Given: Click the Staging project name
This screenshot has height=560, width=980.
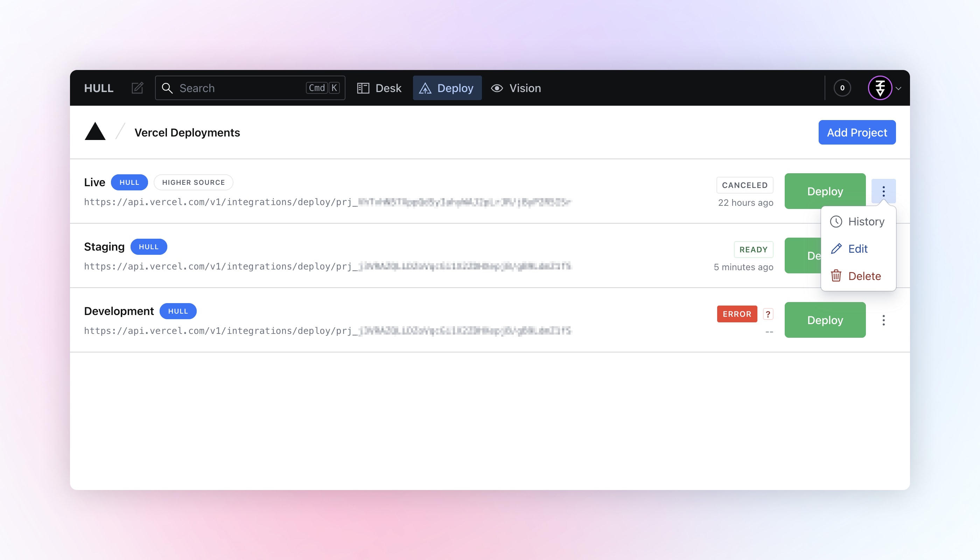Looking at the screenshot, I should (x=104, y=246).
